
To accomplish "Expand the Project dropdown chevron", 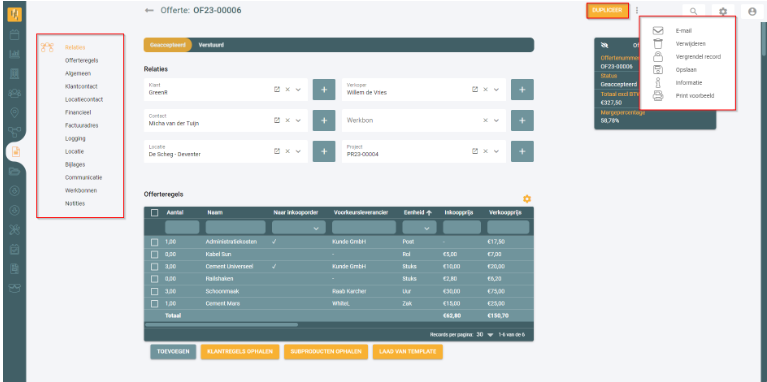I will pyautogui.click(x=496, y=151).
